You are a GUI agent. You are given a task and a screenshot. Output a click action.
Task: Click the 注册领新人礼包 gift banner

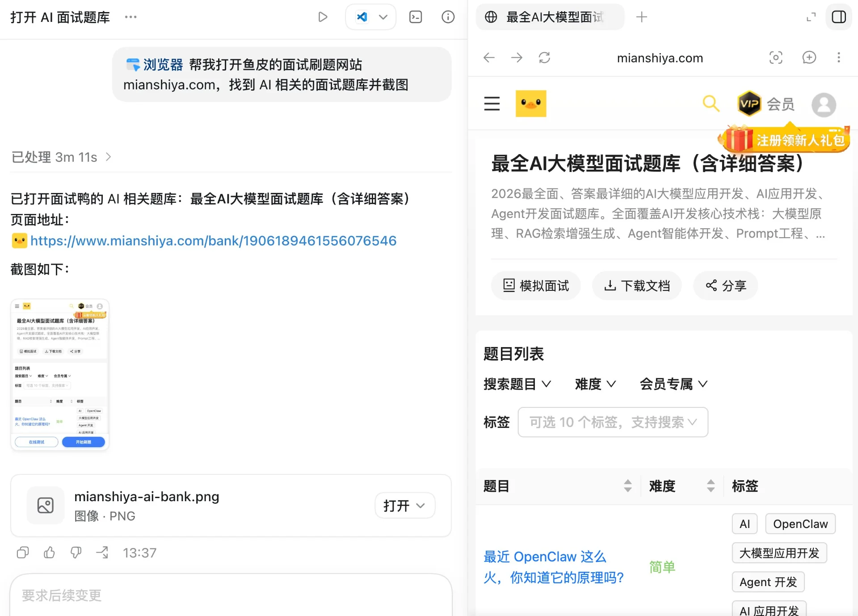point(785,139)
